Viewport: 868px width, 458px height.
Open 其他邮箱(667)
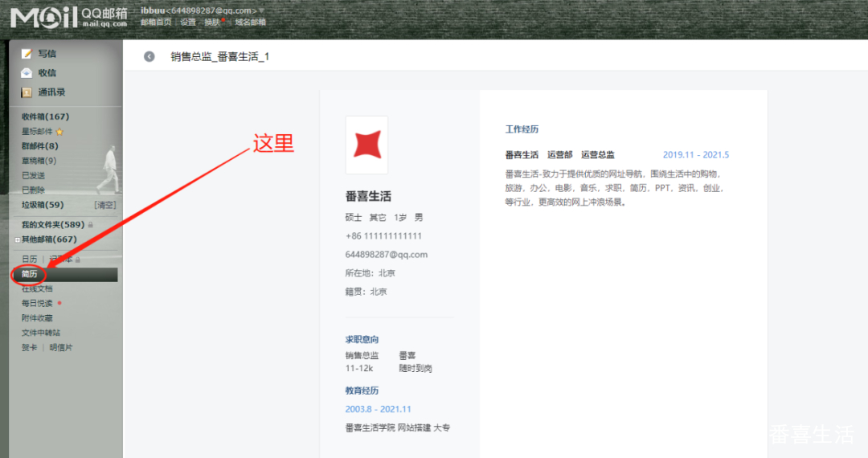49,239
